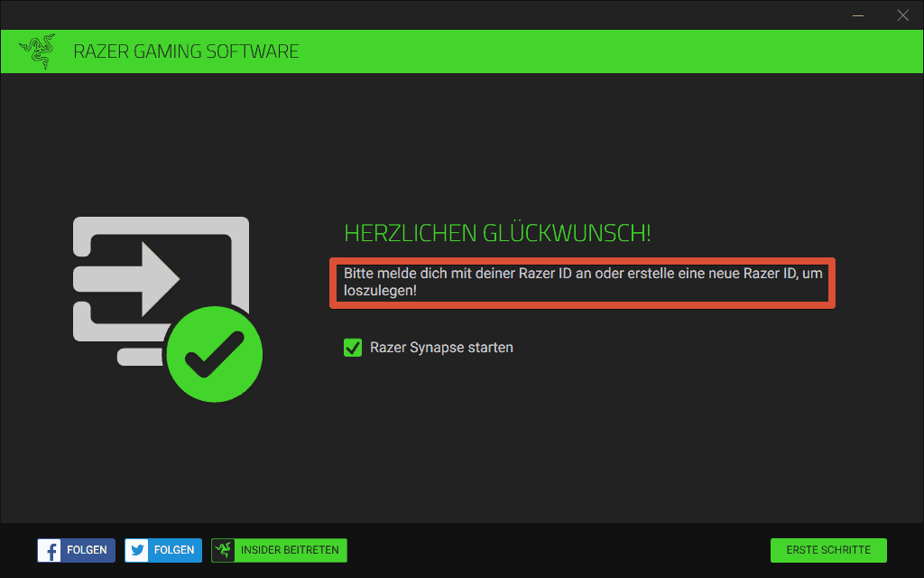This screenshot has height=578, width=924.
Task: Select the INSIDER BEITRETEN button text
Action: pyautogui.click(x=290, y=550)
